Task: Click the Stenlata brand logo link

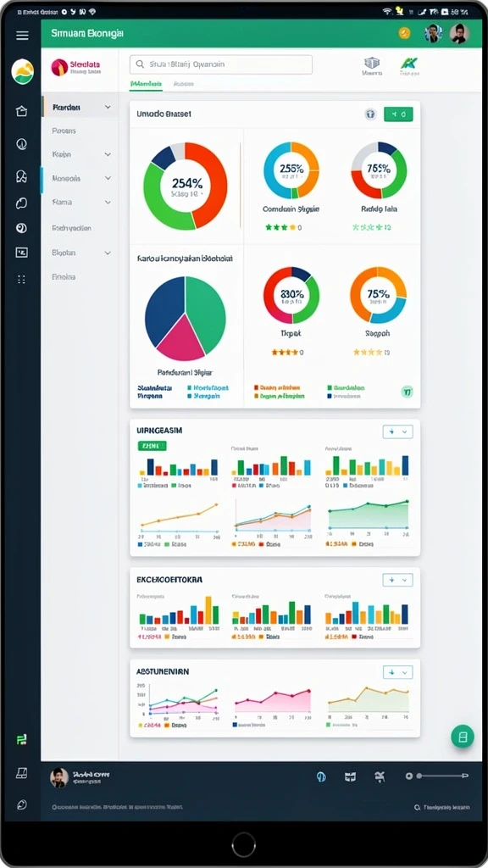Action: coord(76,68)
